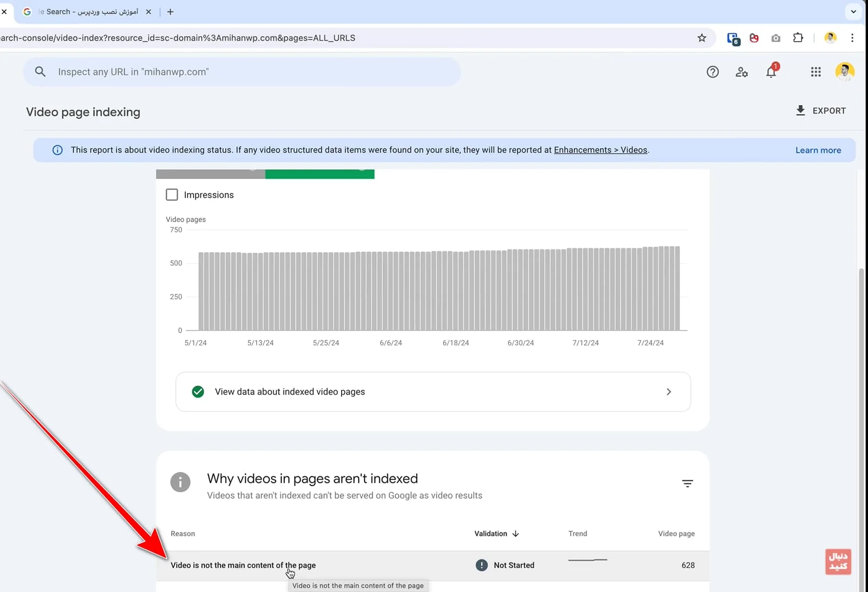Screen dimensions: 868x592
Task: Open a new browser tab
Action: 171,12
